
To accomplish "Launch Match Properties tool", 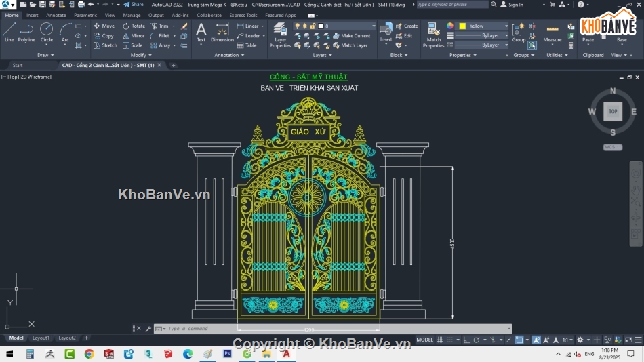I will point(433,35).
